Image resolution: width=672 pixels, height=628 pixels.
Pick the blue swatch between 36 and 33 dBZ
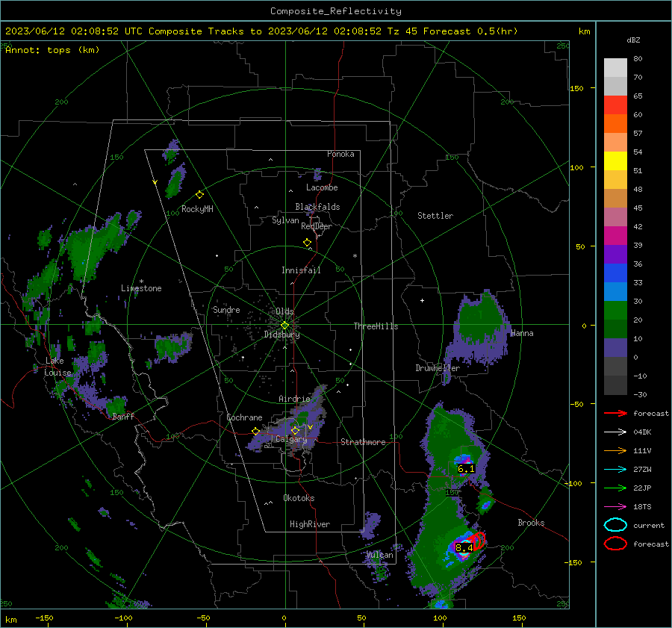[x=615, y=273]
